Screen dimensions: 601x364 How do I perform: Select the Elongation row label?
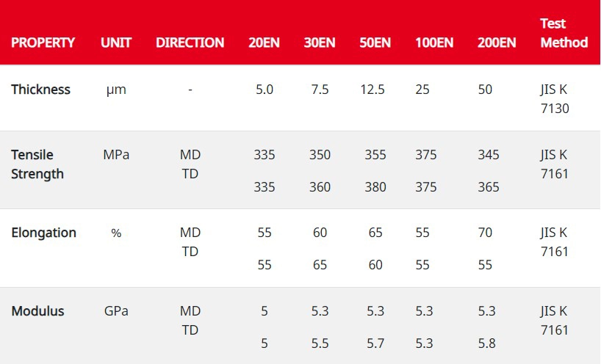tap(43, 233)
